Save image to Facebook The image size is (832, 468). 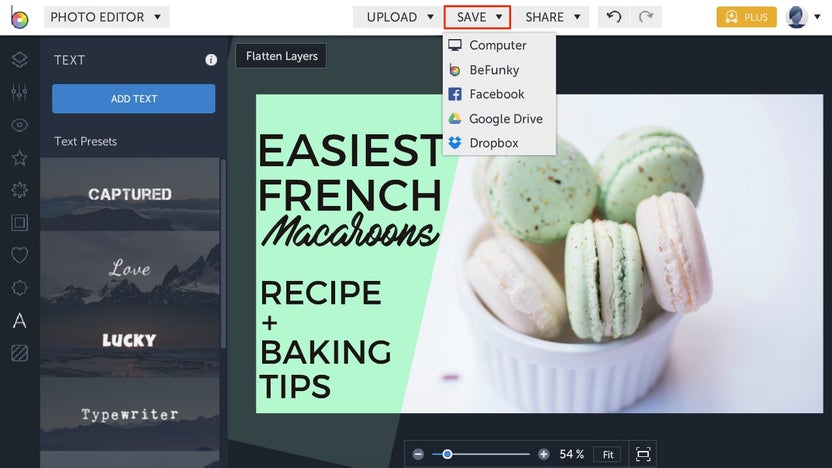(x=499, y=94)
